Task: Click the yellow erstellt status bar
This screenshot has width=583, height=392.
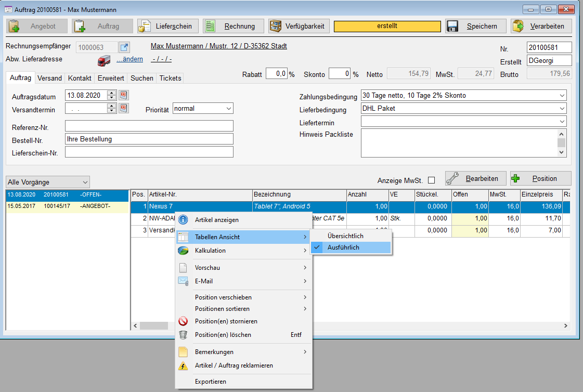Action: point(387,26)
